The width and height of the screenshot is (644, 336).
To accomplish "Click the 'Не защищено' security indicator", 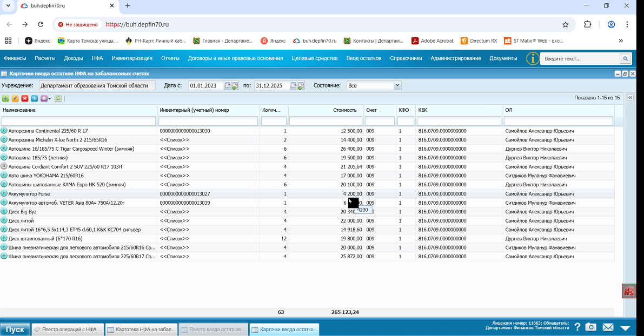I will [x=78, y=25].
